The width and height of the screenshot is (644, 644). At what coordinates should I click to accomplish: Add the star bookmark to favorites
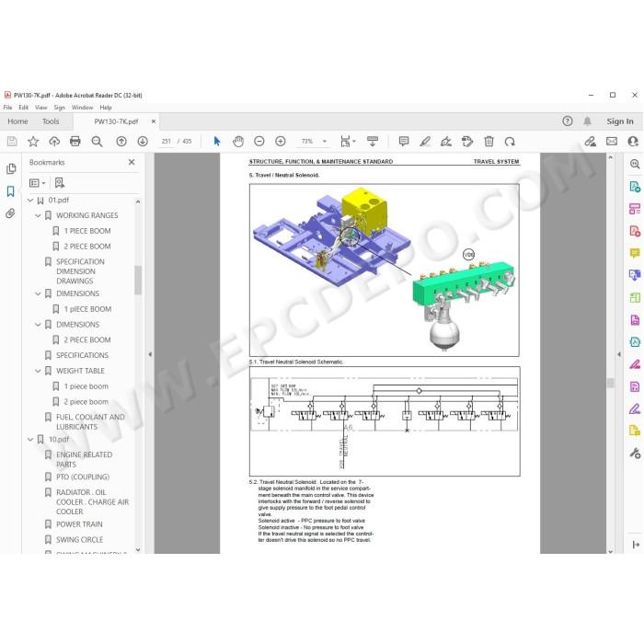(33, 142)
